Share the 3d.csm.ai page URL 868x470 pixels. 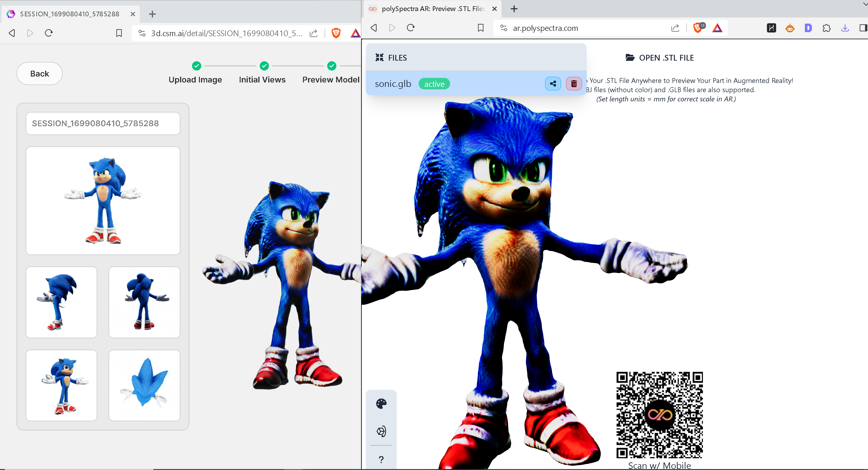(314, 33)
